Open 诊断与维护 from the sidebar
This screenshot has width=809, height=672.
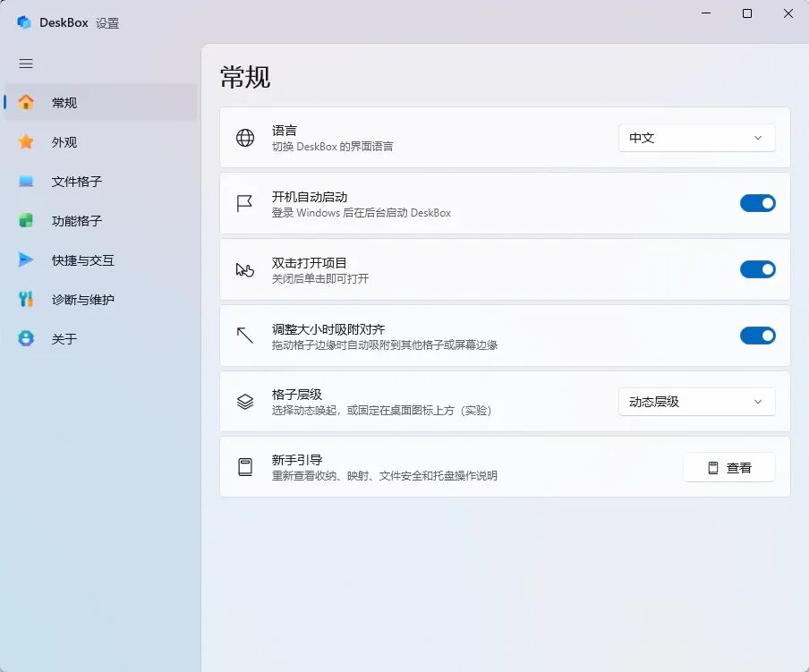click(100, 299)
